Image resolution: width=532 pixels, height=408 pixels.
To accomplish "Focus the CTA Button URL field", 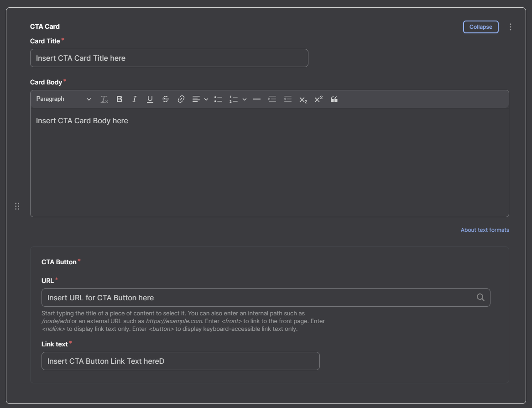I will pyautogui.click(x=266, y=298).
